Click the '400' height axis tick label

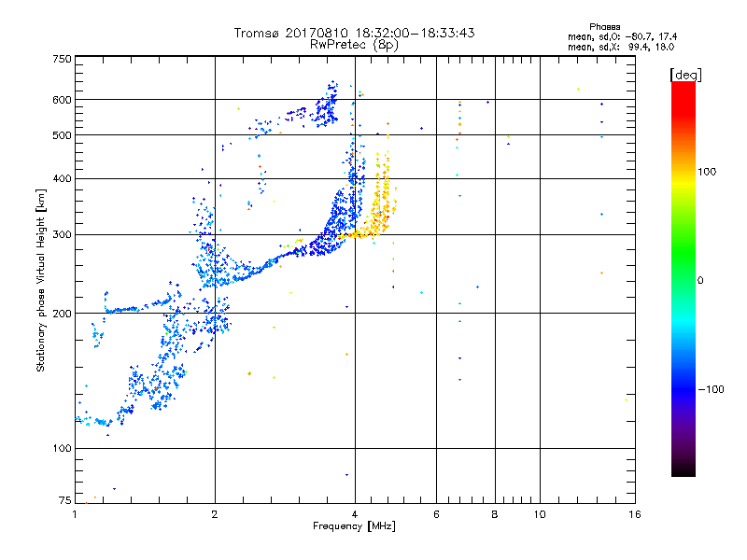62,179
